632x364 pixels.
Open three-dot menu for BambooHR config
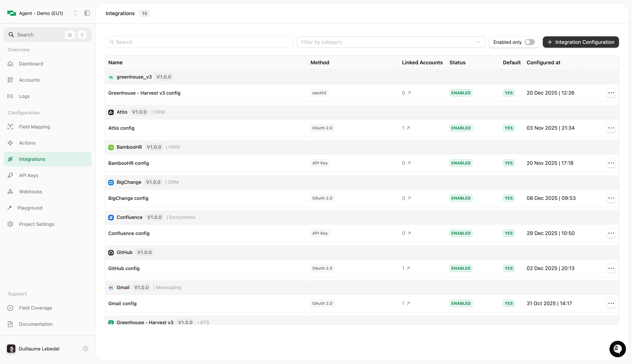(611, 163)
